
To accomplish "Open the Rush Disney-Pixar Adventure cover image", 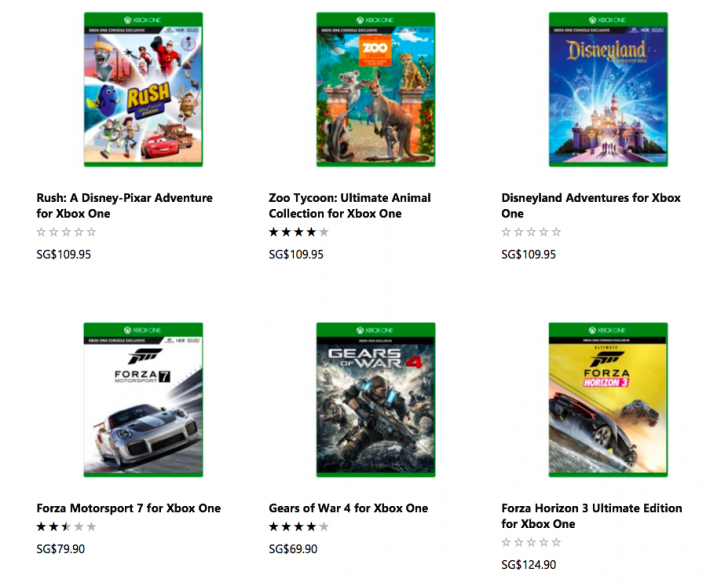I will [143, 89].
